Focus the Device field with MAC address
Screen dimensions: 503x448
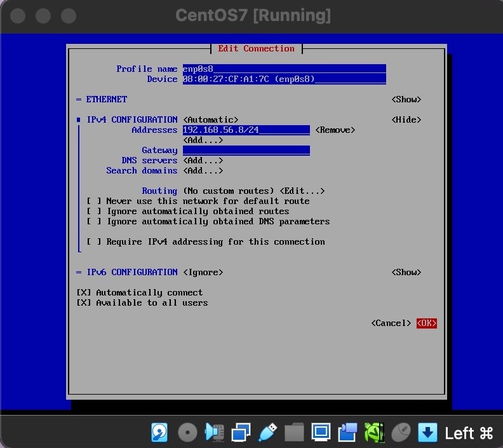(x=285, y=79)
